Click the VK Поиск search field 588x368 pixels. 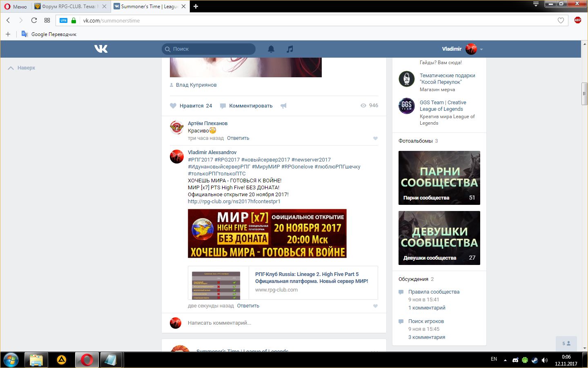click(209, 49)
